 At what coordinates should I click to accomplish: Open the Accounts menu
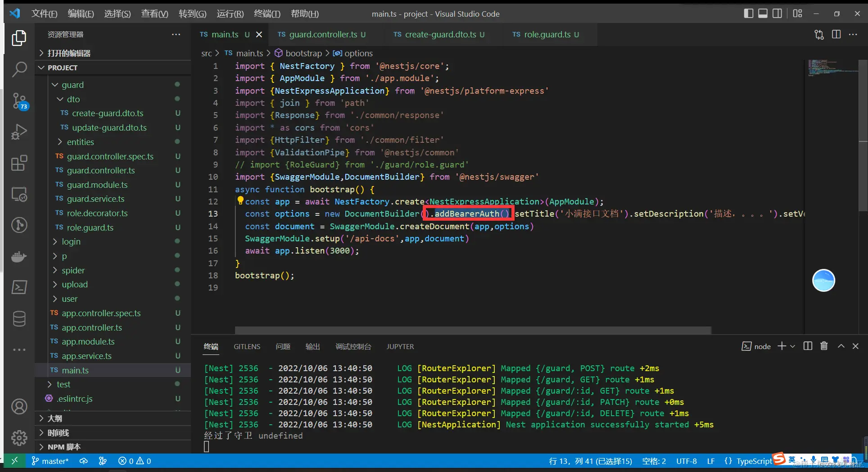click(19, 407)
